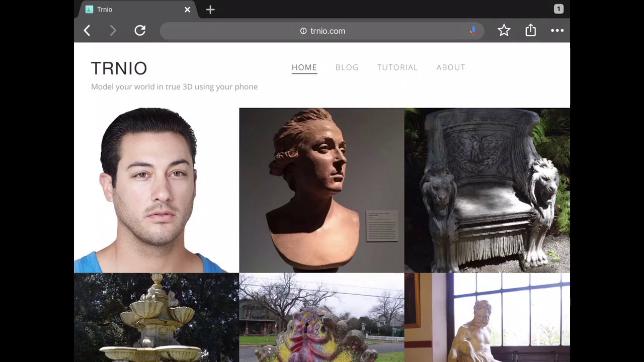The width and height of the screenshot is (644, 362).
Task: Open the ABOUT menu item
Action: point(450,67)
